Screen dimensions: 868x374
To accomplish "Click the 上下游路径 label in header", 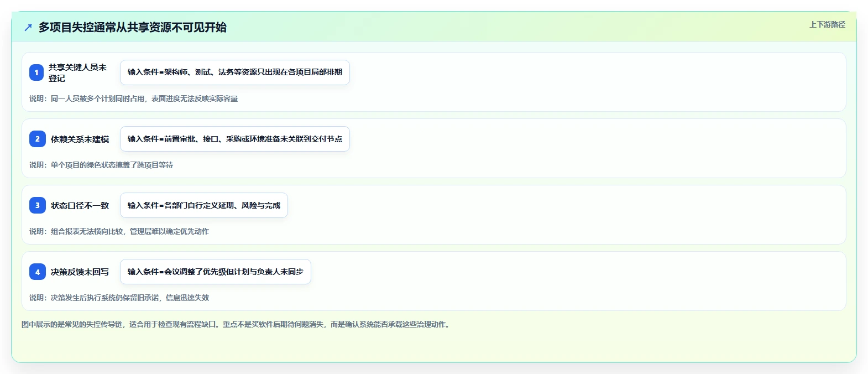I will 827,24.
